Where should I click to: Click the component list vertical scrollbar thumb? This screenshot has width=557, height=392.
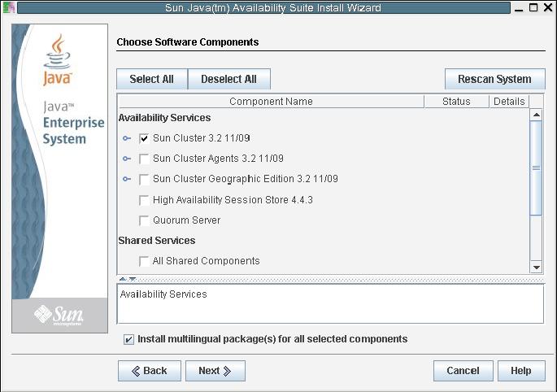536,168
